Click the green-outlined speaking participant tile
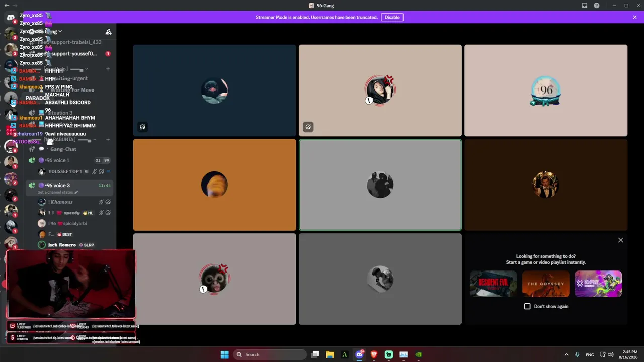 (380, 185)
